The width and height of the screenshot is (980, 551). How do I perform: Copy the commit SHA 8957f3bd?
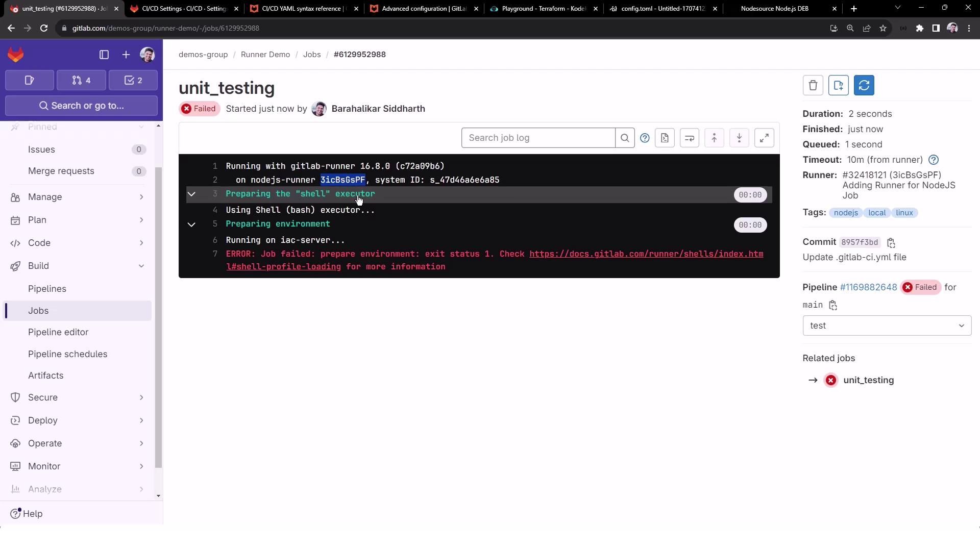[x=891, y=243]
